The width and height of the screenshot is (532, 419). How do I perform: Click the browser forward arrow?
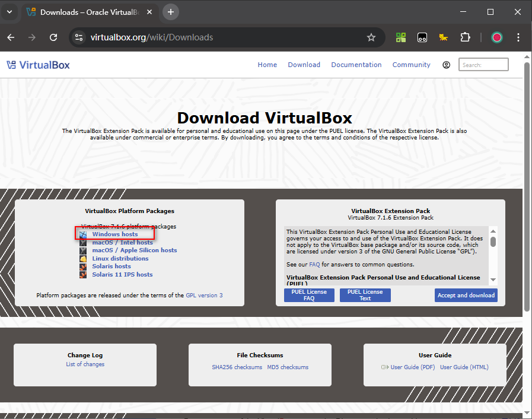[x=32, y=37]
